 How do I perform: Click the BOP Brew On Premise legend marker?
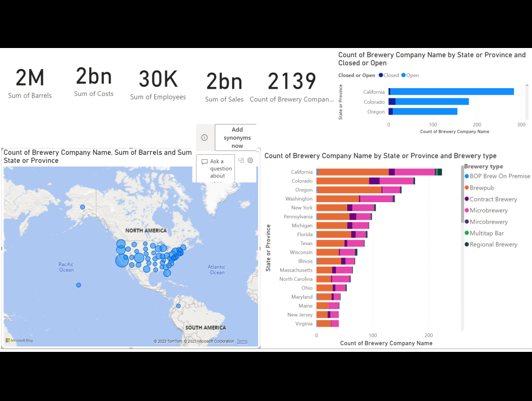point(466,176)
